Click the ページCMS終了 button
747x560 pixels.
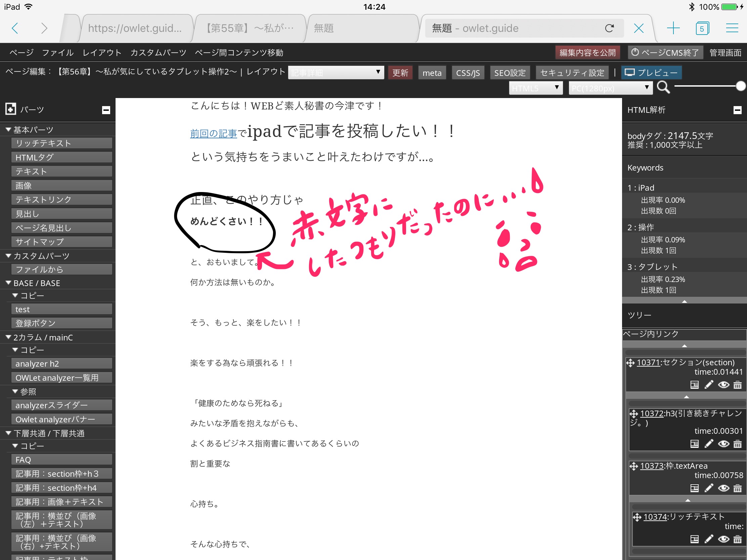tap(665, 53)
